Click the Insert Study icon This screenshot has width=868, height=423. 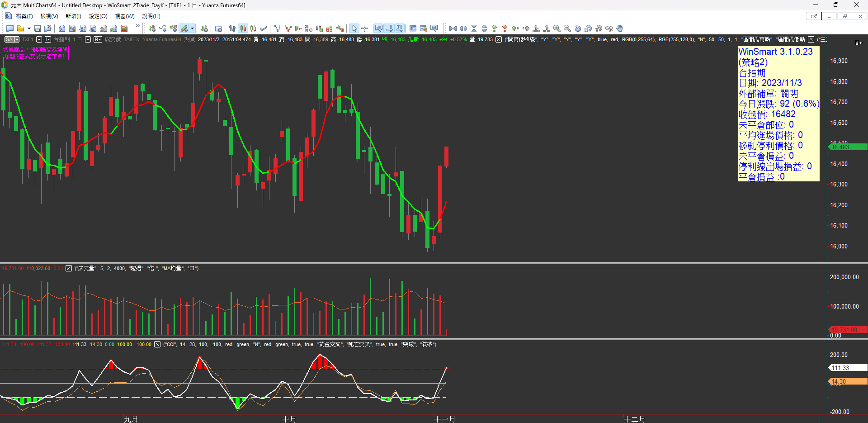(x=163, y=29)
